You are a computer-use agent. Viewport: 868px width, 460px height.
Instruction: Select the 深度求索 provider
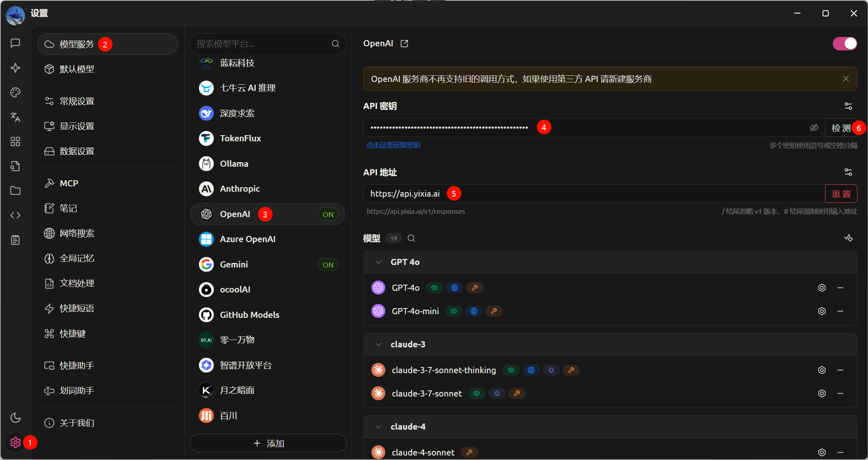pos(267,113)
